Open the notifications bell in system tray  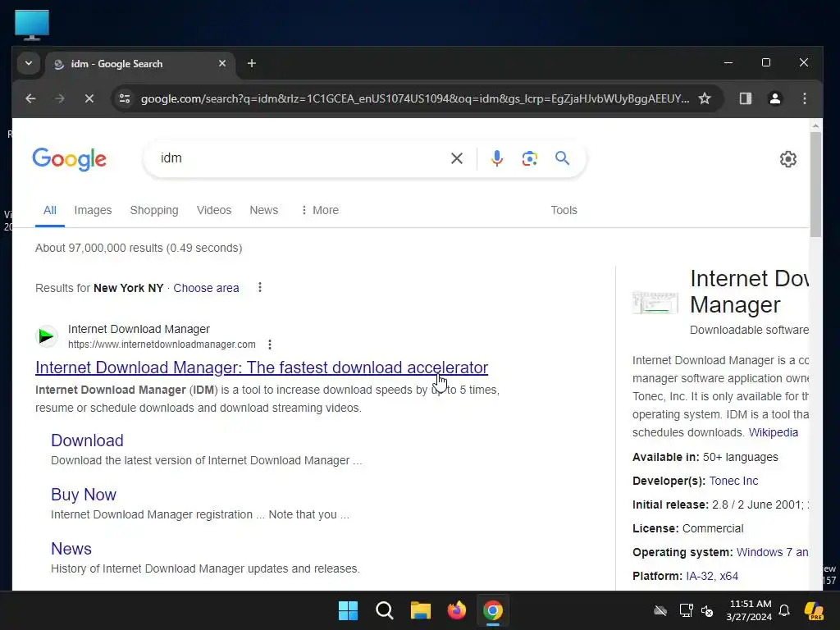tap(784, 610)
